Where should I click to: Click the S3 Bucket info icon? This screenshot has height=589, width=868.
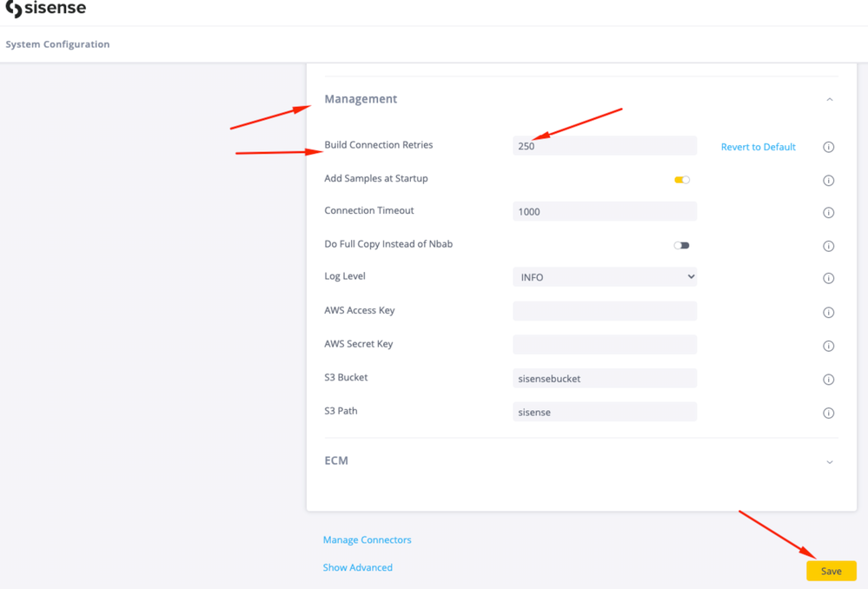828,380
